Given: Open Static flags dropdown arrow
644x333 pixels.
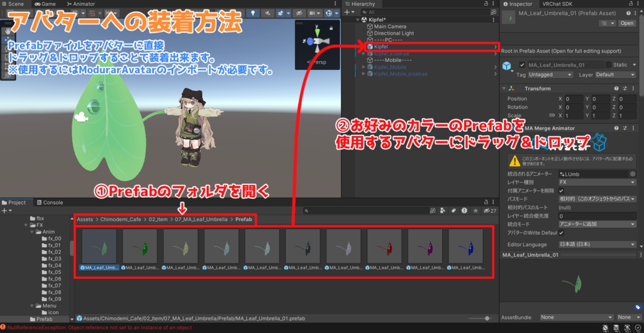Looking at the screenshot, I should [x=634, y=65].
